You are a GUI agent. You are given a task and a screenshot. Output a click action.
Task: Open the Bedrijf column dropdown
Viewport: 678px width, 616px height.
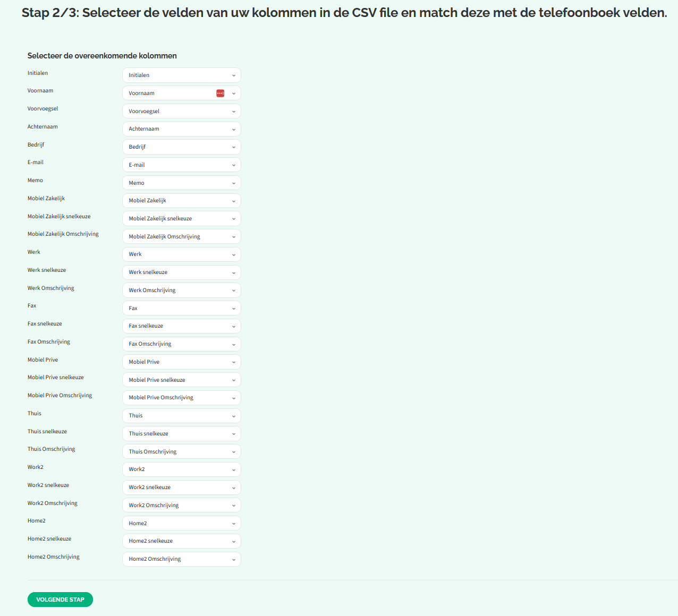(x=181, y=147)
